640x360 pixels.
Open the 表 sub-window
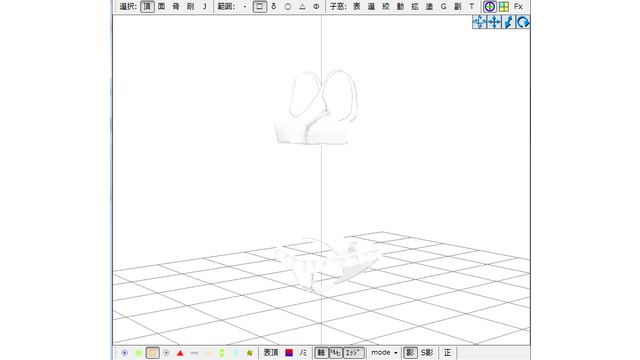tap(357, 7)
